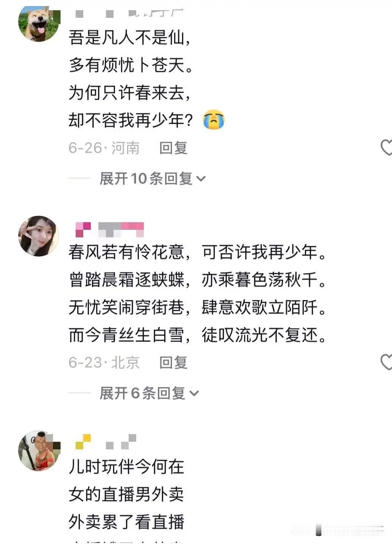The image size is (392, 544).
Task: Open the yellow pixelated username
Action: coord(106,442)
